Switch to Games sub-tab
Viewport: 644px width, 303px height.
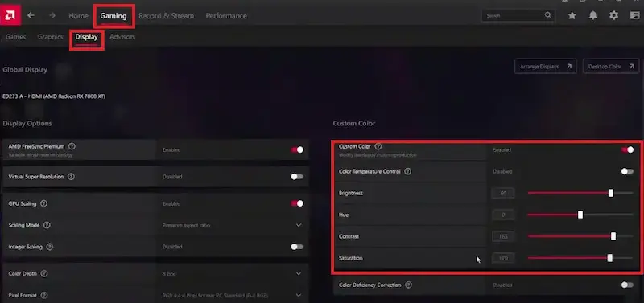coord(15,37)
